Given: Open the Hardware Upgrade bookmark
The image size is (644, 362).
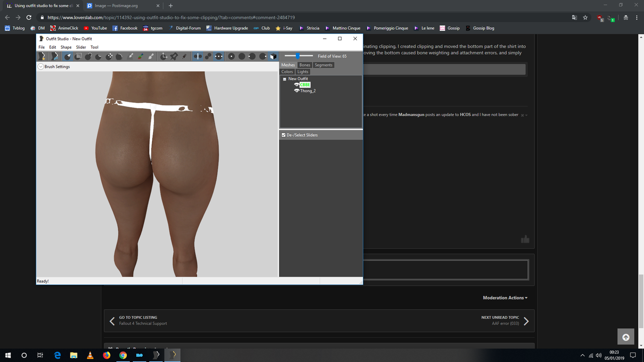Looking at the screenshot, I should pyautogui.click(x=227, y=28).
